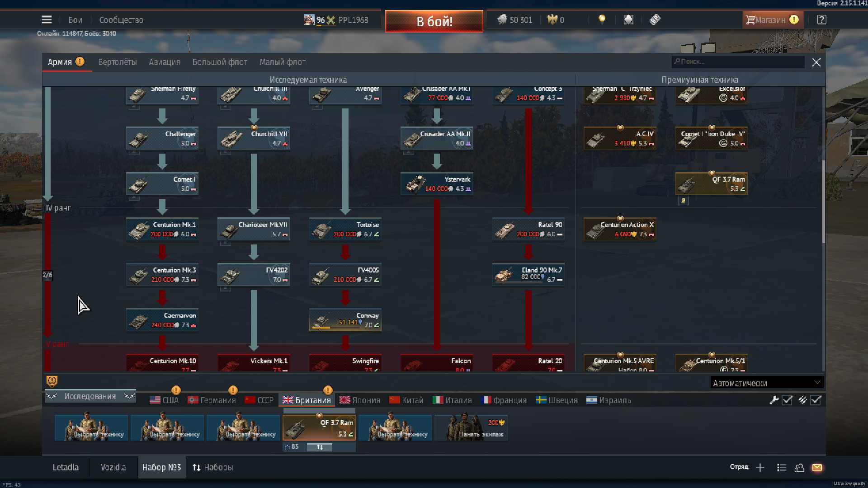Select the FV4005 tank

345,275
